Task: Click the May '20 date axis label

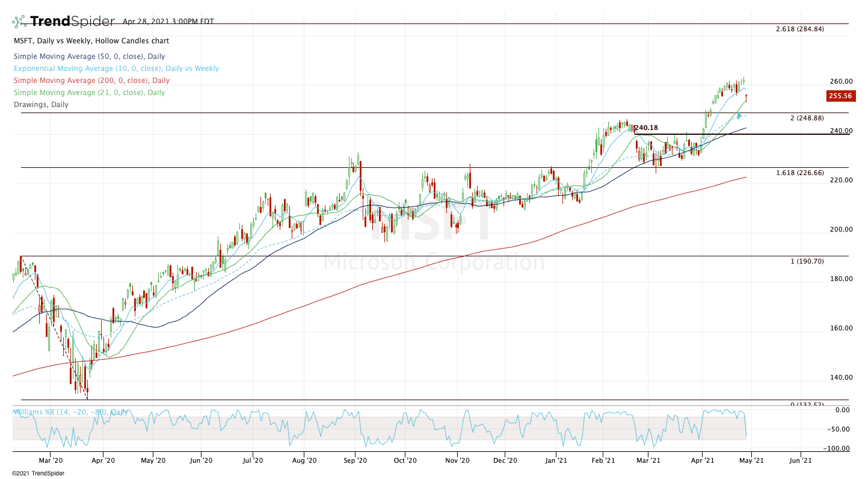Action: [x=153, y=460]
